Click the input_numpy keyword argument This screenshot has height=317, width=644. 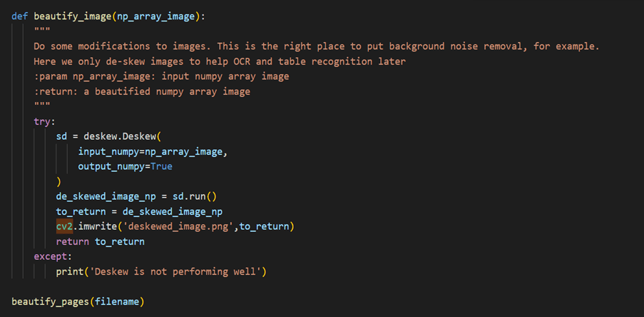[x=109, y=151]
